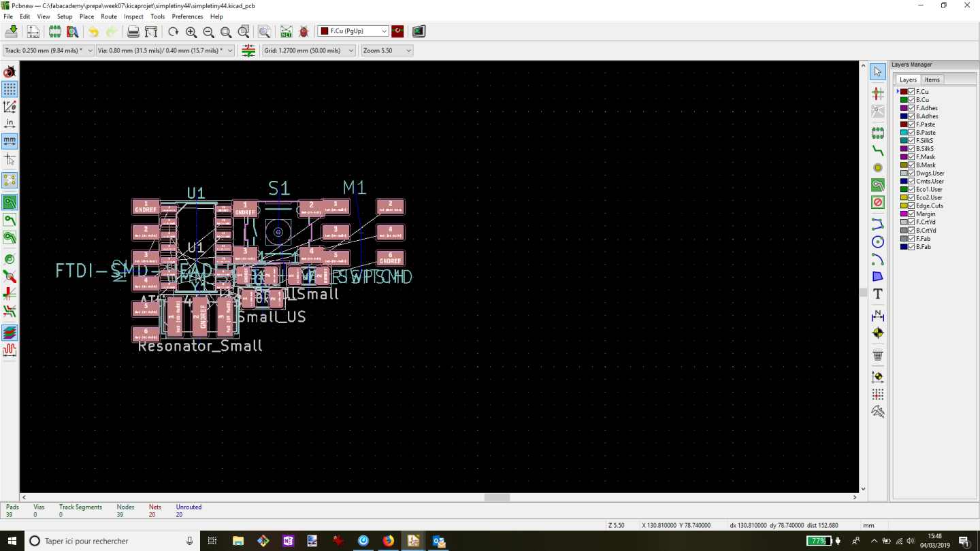Select the Route Tracks tool
Viewport: 980px width, 551px height.
(x=878, y=150)
